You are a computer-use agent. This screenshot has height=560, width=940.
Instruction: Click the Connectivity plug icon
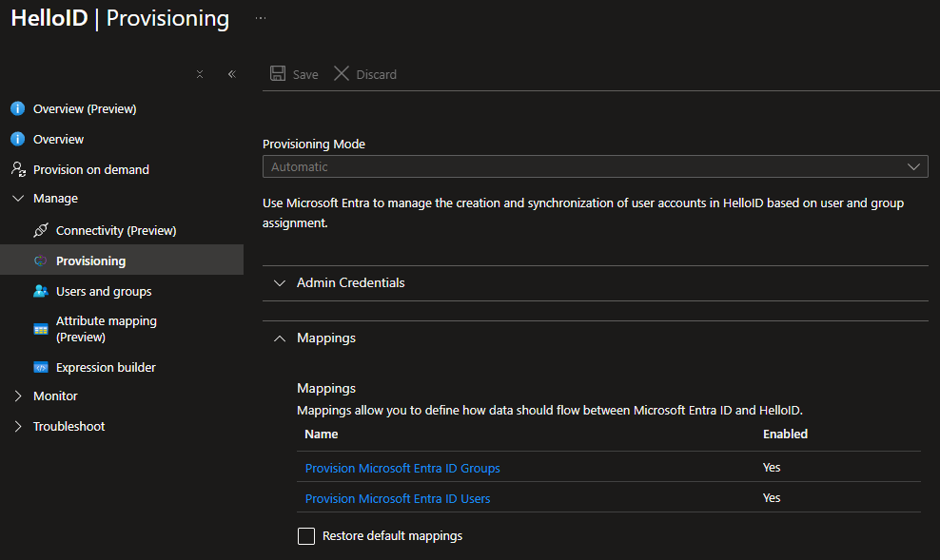tap(40, 230)
